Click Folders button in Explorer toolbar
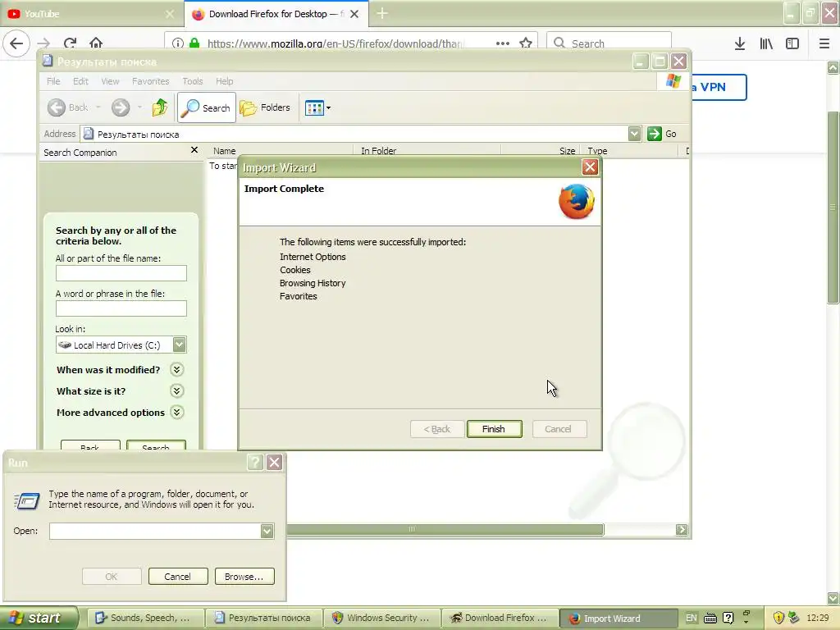 tap(265, 107)
